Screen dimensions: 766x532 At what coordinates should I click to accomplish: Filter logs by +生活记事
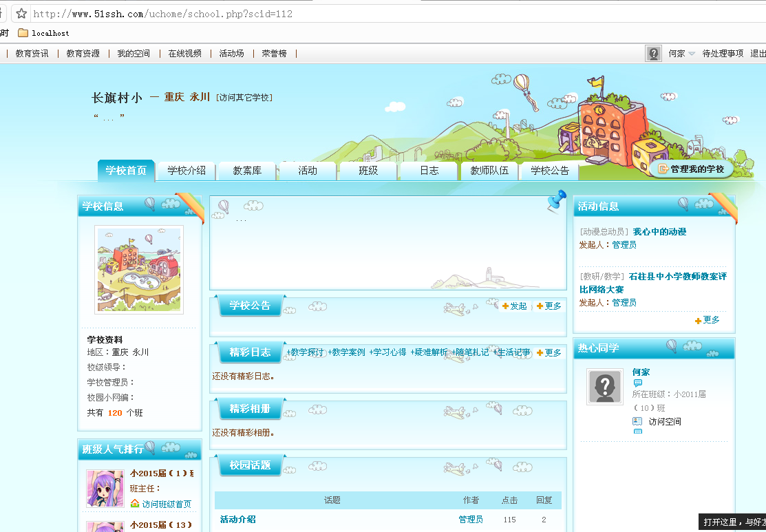[511, 352]
